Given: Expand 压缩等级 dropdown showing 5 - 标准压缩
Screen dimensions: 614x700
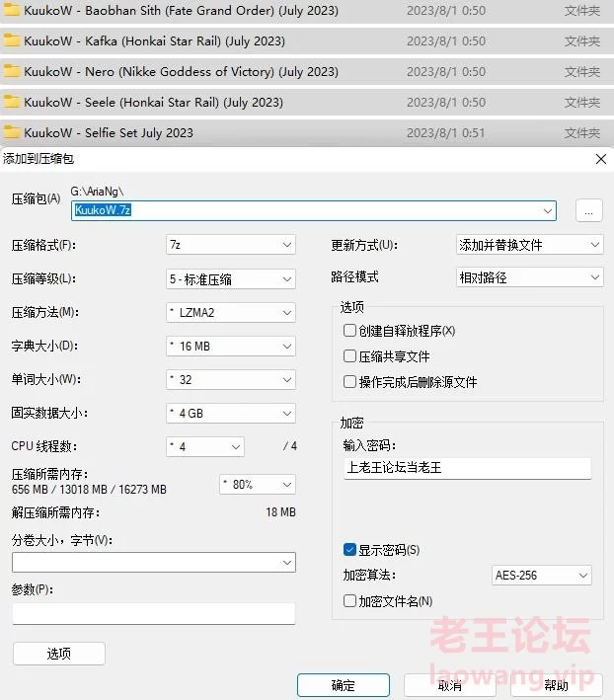Looking at the screenshot, I should [231, 279].
